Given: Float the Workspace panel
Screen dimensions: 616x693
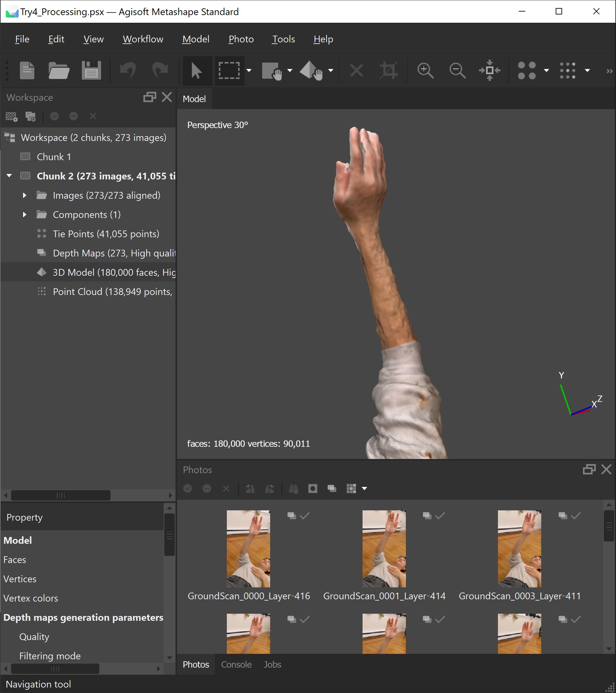Looking at the screenshot, I should (150, 97).
